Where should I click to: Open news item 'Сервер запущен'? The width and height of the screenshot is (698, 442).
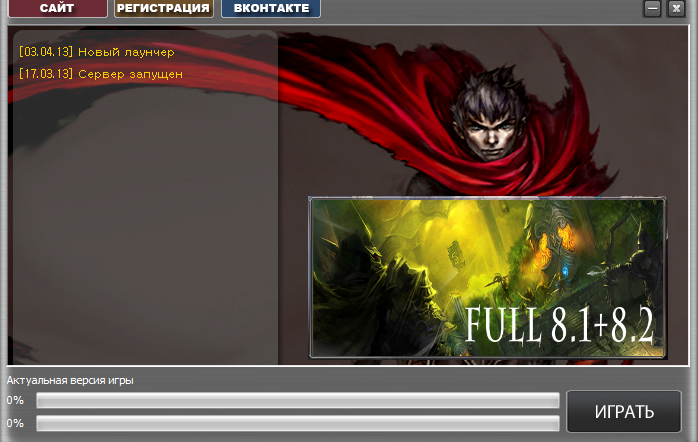[101, 74]
